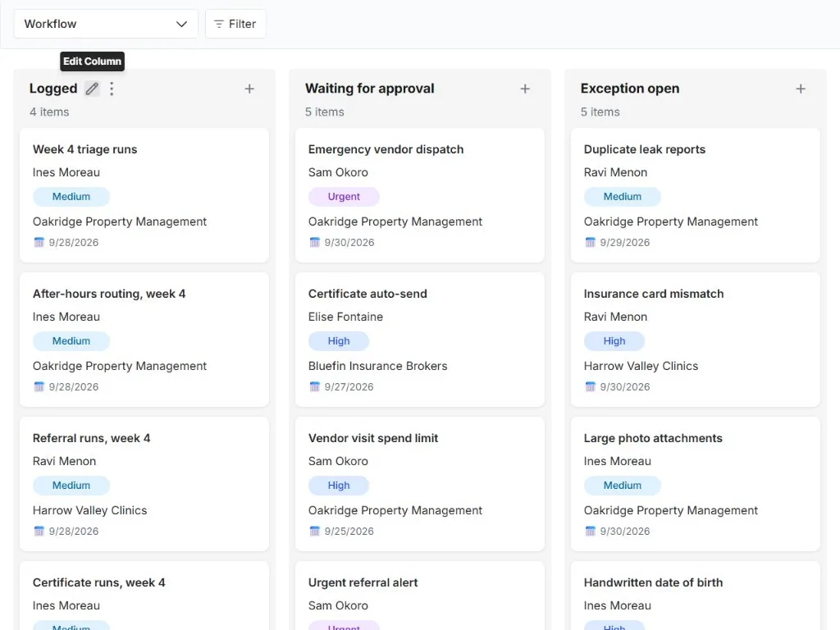Screen dimensions: 840x630
Task: Click the Filter button
Action: [235, 24]
